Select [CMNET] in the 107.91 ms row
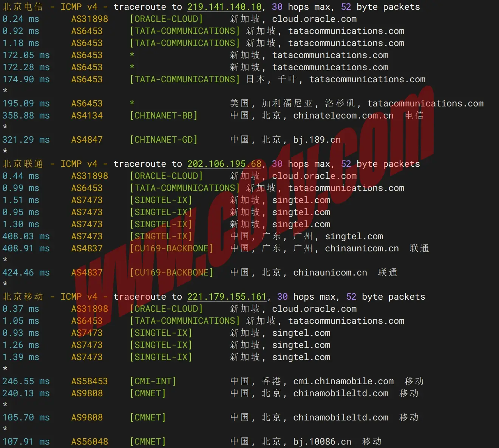Screen dimensions: 499x448 [148, 442]
